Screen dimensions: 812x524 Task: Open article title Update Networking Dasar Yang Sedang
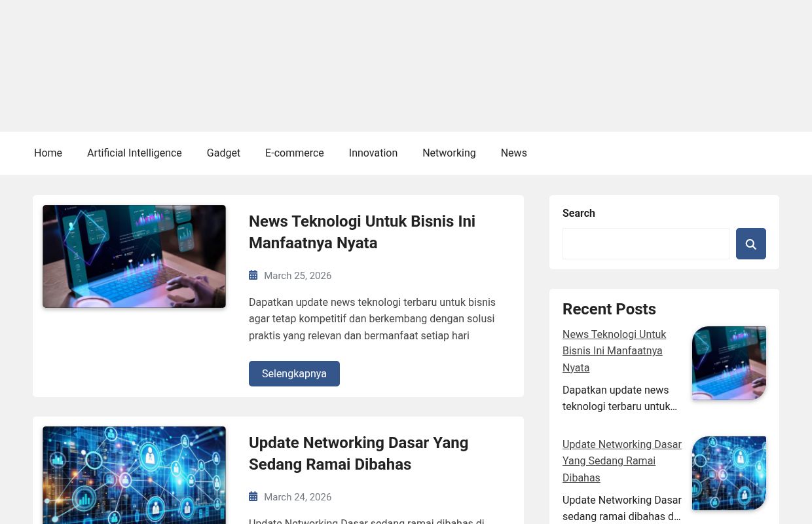[359, 453]
